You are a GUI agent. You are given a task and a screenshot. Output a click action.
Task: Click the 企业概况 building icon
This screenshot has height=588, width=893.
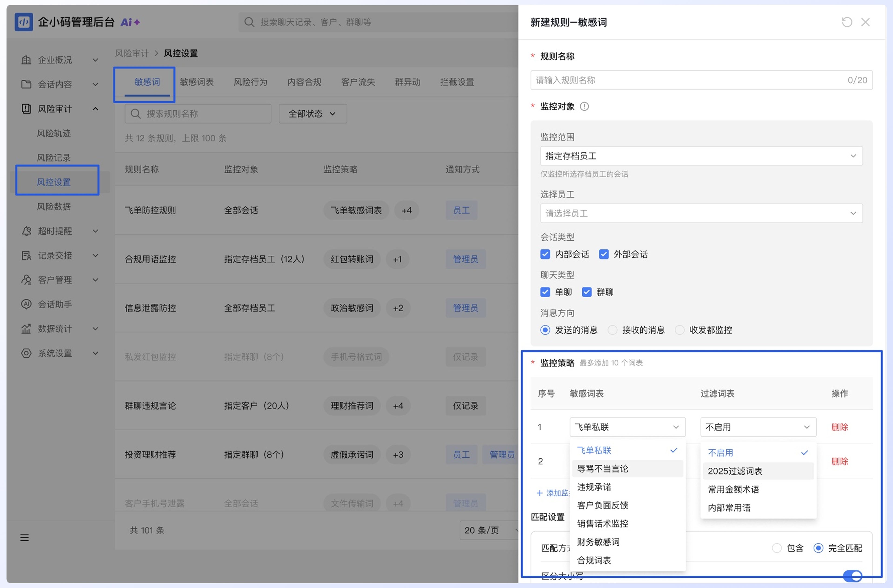[26, 60]
